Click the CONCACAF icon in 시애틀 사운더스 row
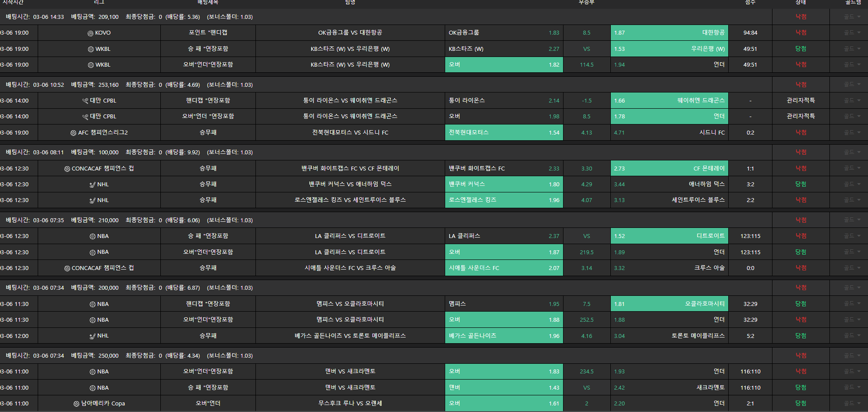This screenshot has width=868, height=412. tap(67, 268)
